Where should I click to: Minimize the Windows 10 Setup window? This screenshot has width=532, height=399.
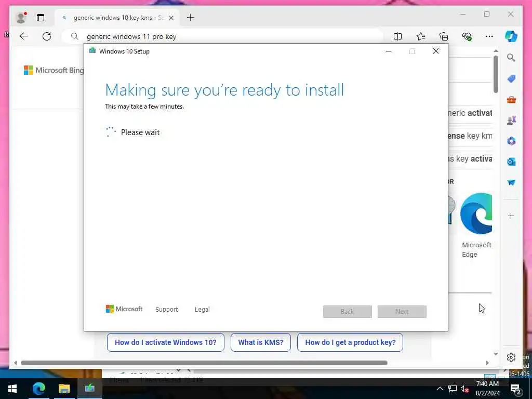(389, 51)
